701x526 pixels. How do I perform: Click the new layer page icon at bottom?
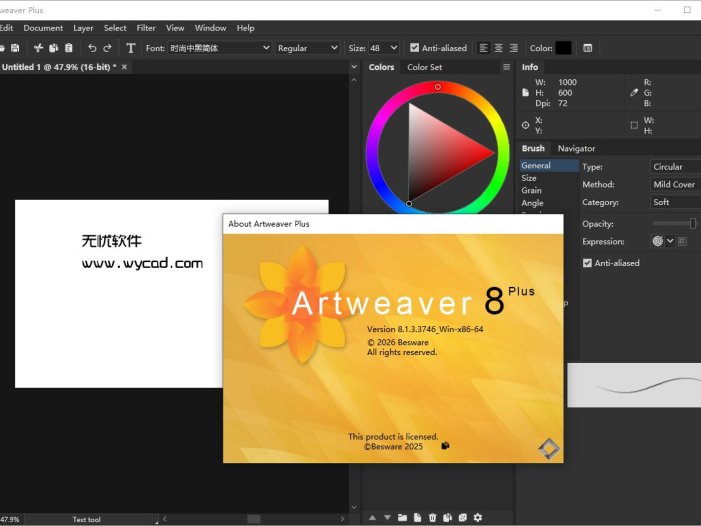[x=417, y=518]
